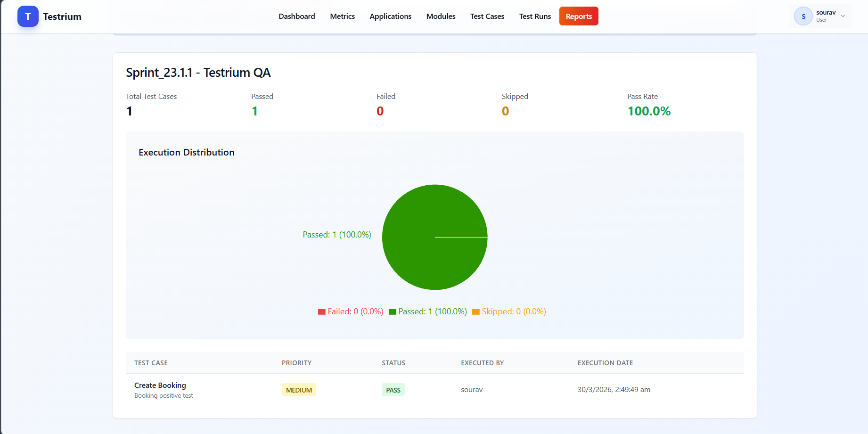Open Test Runs page
The image size is (868, 434).
[x=535, y=16]
